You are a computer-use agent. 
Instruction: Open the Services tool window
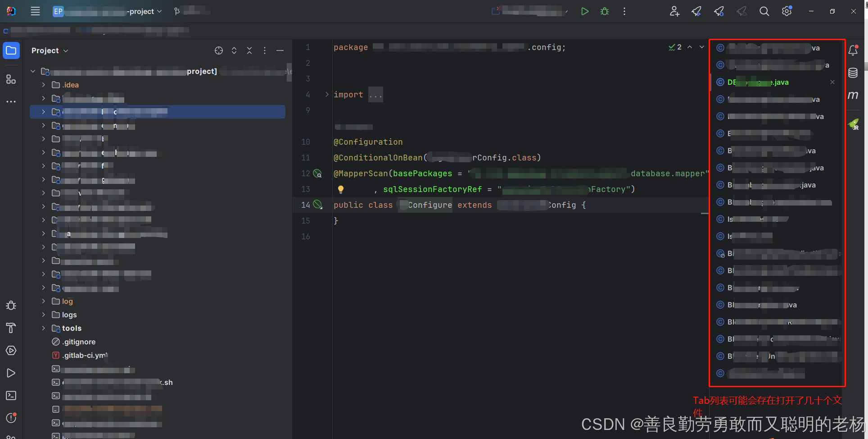click(x=11, y=351)
